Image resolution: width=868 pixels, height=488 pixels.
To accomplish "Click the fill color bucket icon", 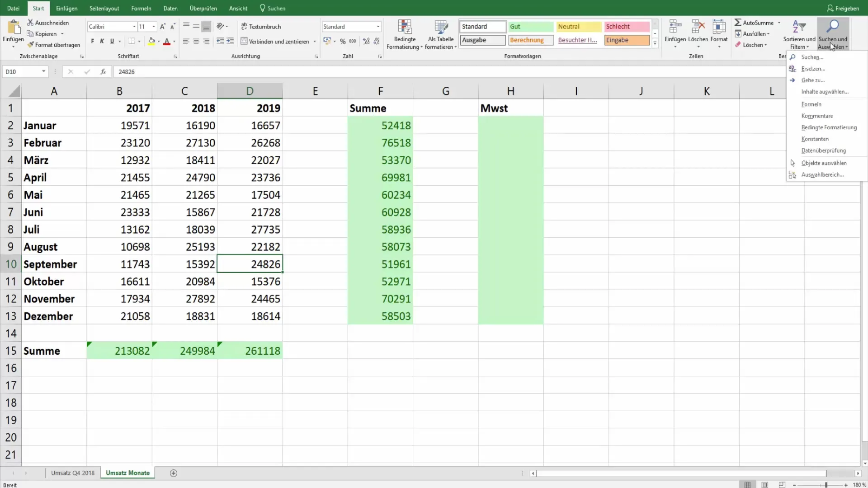I will tap(151, 41).
